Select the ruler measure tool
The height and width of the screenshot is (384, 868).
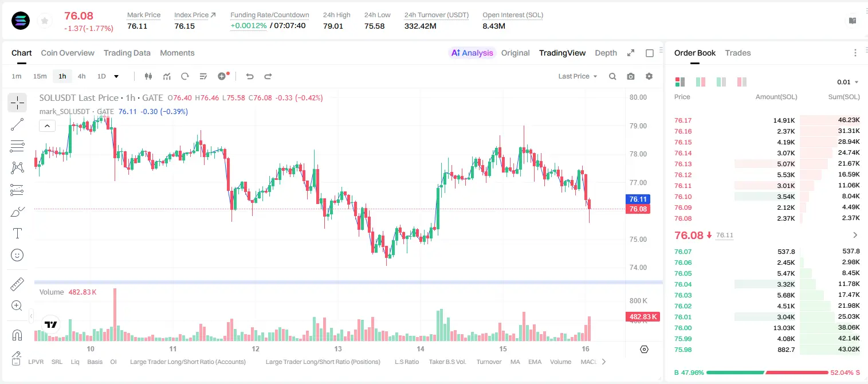pos(17,284)
